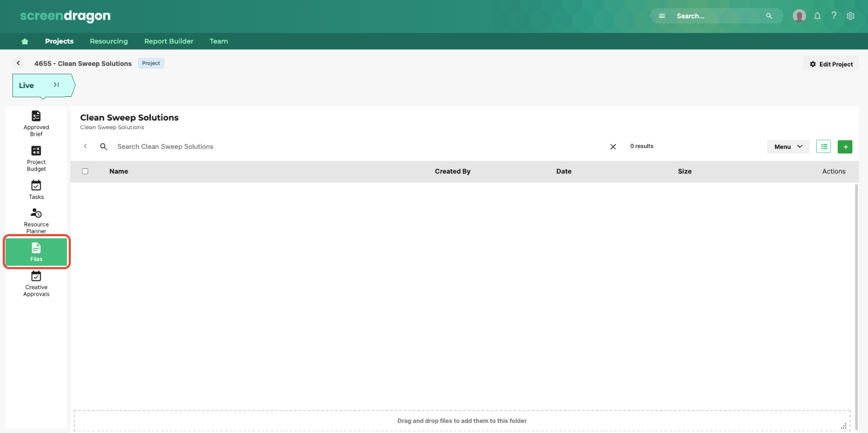
Task: Open the Projects tab
Action: click(59, 41)
